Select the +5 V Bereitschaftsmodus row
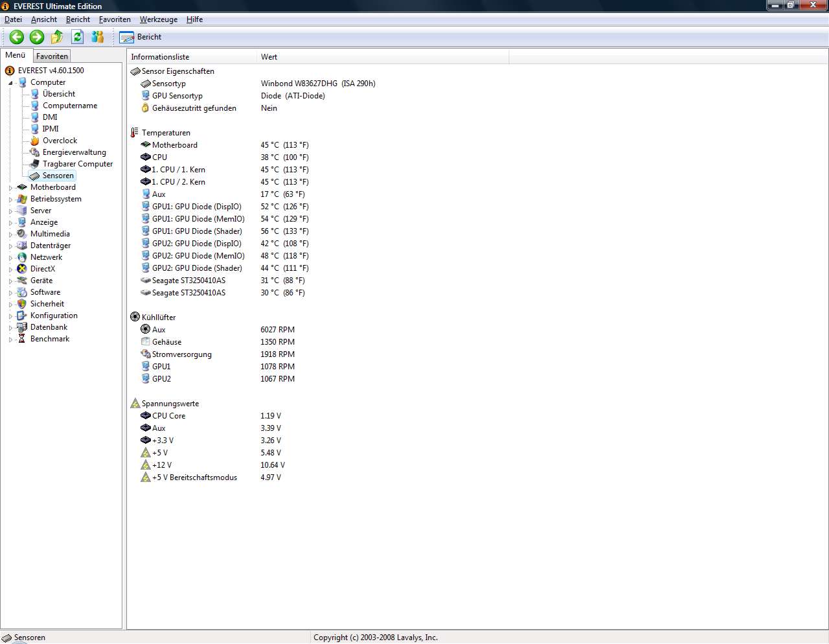This screenshot has height=644, width=829. pos(210,477)
